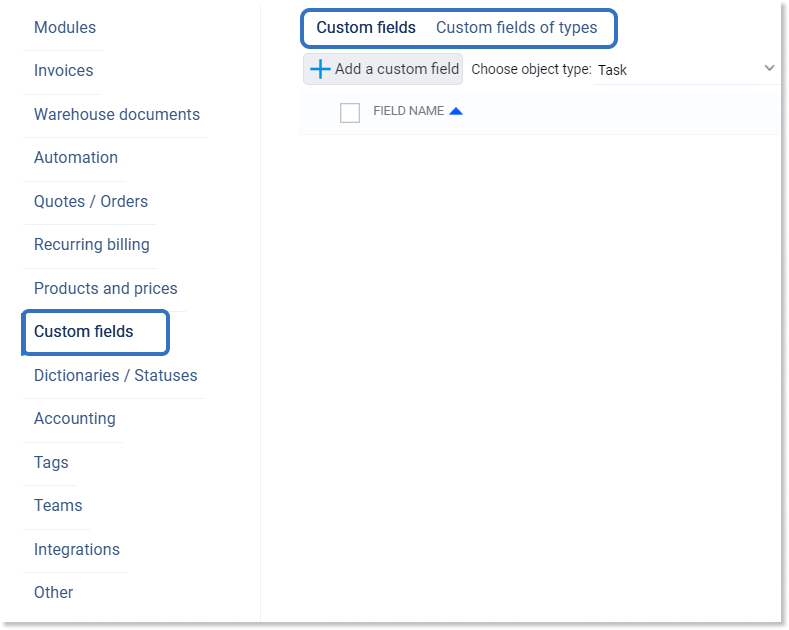
Task: Select Recurring billing in sidebar
Action: point(92,245)
